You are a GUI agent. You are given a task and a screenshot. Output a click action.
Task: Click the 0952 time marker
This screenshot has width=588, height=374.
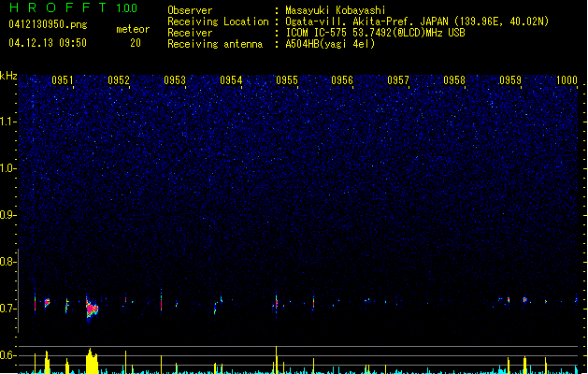(x=119, y=80)
